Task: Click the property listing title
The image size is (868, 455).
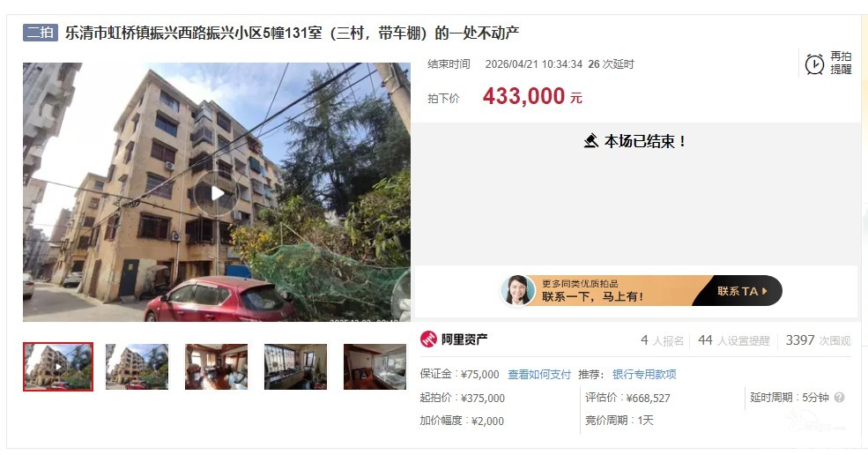Action: click(x=292, y=34)
